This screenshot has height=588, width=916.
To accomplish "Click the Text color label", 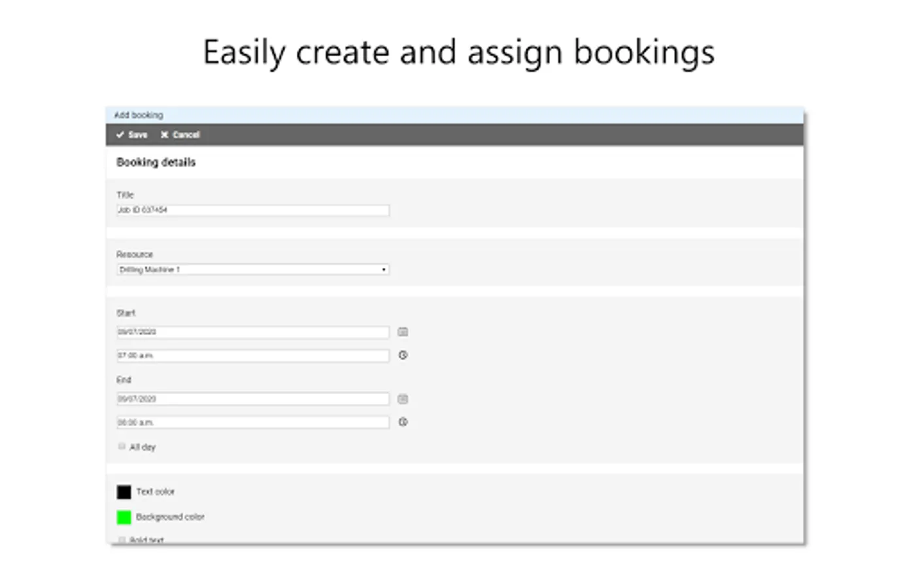I will 156,492.
